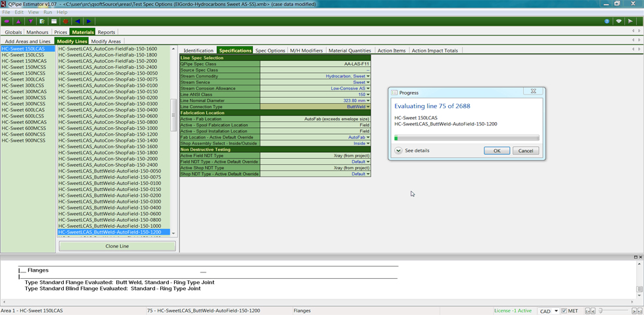This screenshot has height=315, width=644.
Task: Open Fab Location Active Default Override dropdown
Action: tap(368, 137)
